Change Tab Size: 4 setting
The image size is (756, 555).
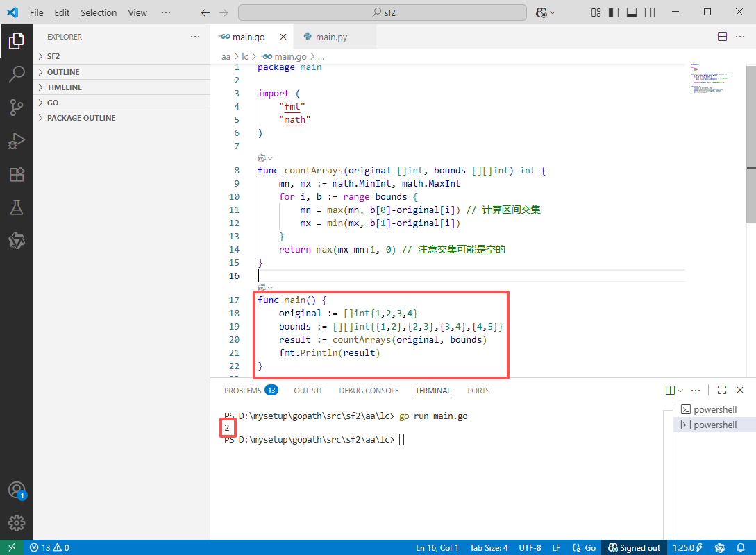[x=489, y=547]
